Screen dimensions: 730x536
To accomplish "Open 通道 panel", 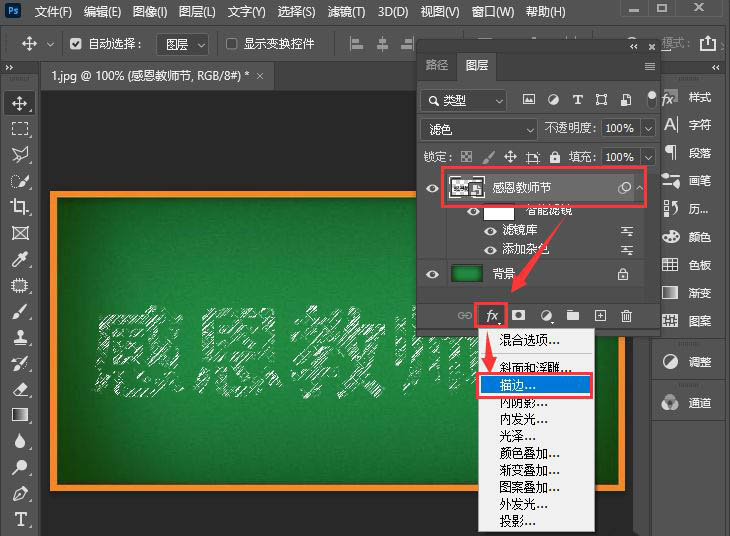I will point(687,402).
